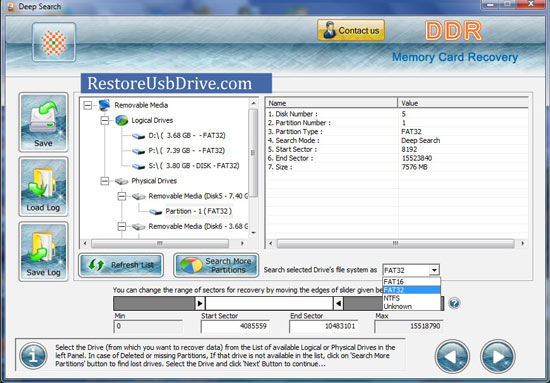Click tree panel horizontal scrollbar thumb
550x383 pixels.
160,243
